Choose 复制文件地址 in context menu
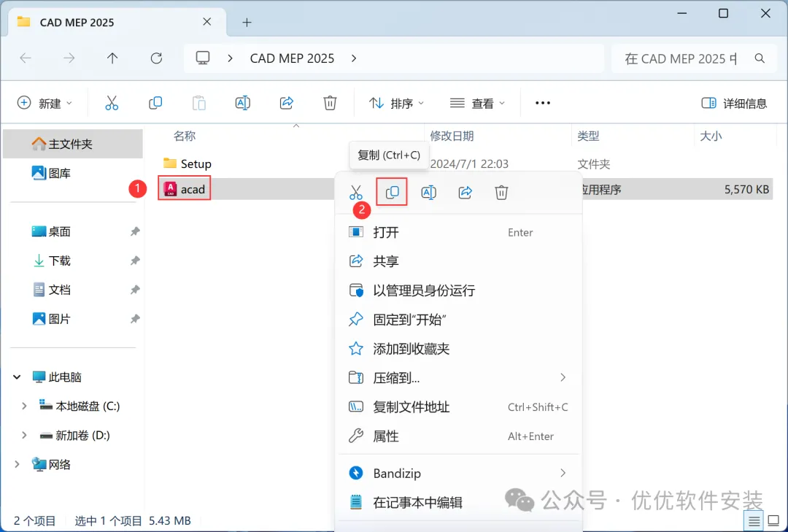 point(458,406)
